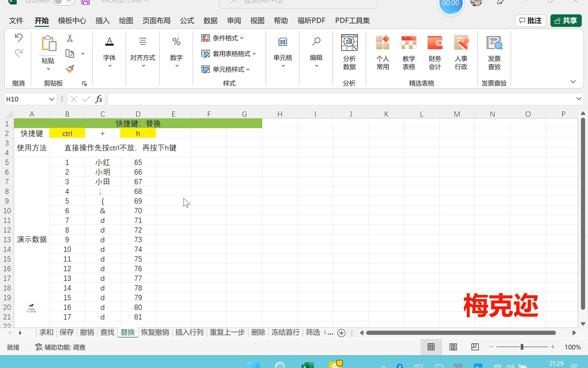Open the paste options dropdown arrow
This screenshot has width=588, height=368.
(48, 69)
